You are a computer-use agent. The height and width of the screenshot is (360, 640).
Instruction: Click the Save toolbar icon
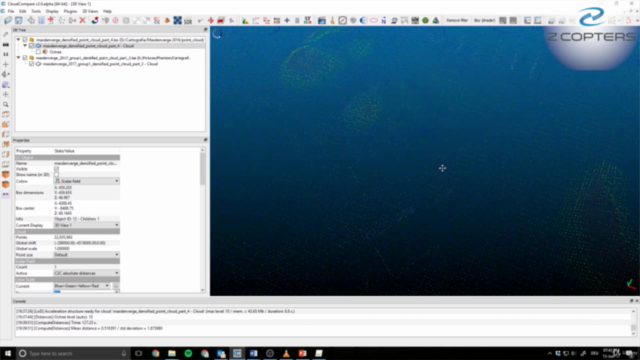19,20
